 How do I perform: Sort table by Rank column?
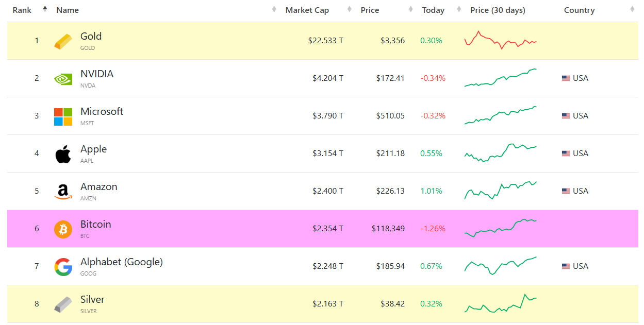coord(22,10)
